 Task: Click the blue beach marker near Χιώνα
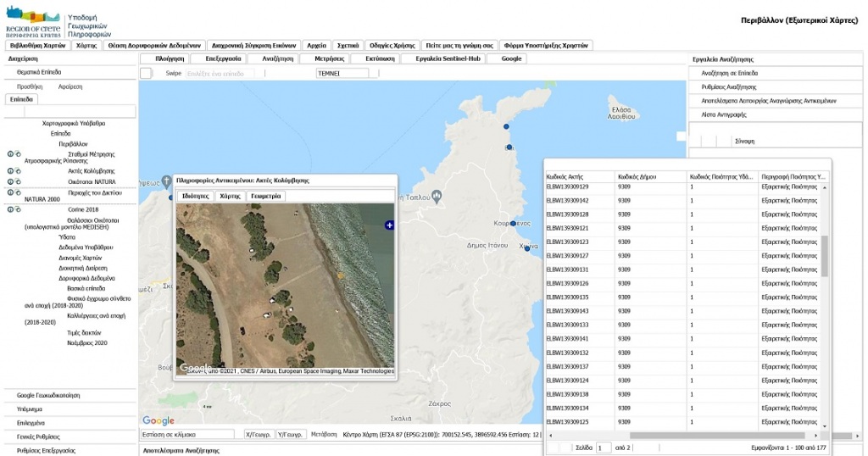tap(526, 248)
